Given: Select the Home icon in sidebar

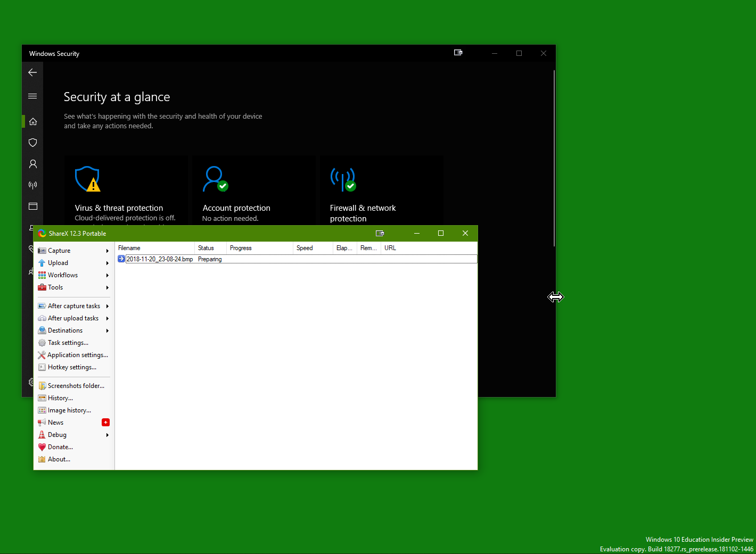Looking at the screenshot, I should point(33,121).
